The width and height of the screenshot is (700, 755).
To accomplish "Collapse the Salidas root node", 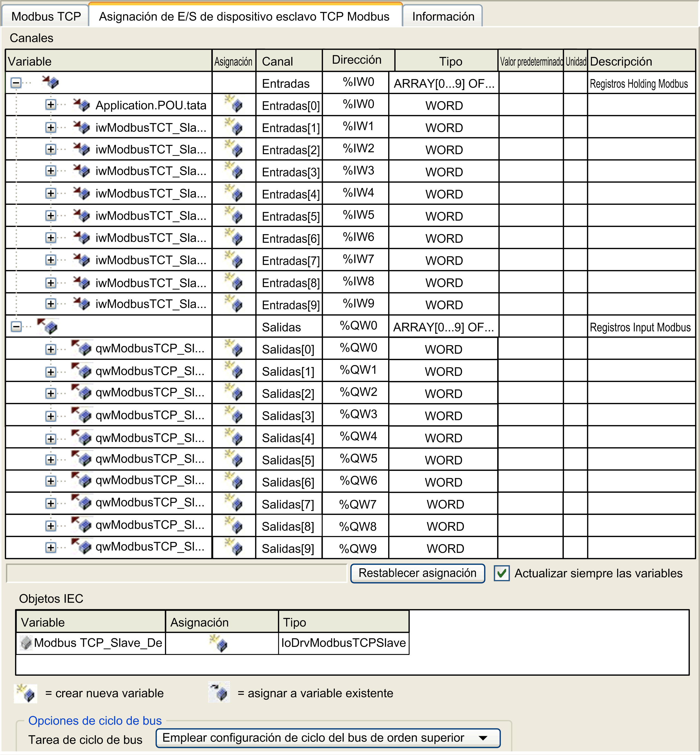I will [x=16, y=327].
